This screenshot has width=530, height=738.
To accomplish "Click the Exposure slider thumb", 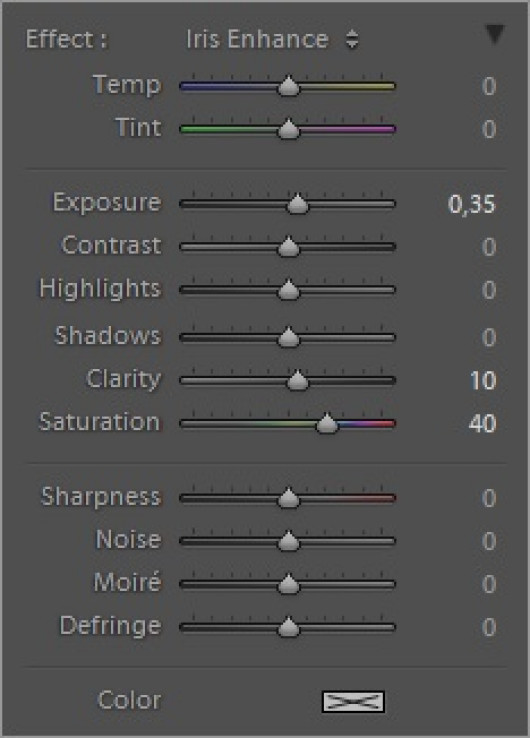I will coord(297,204).
